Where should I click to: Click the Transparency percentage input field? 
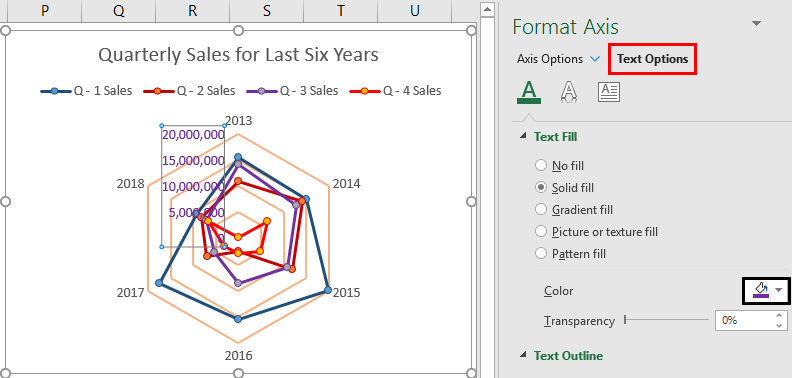(744, 320)
